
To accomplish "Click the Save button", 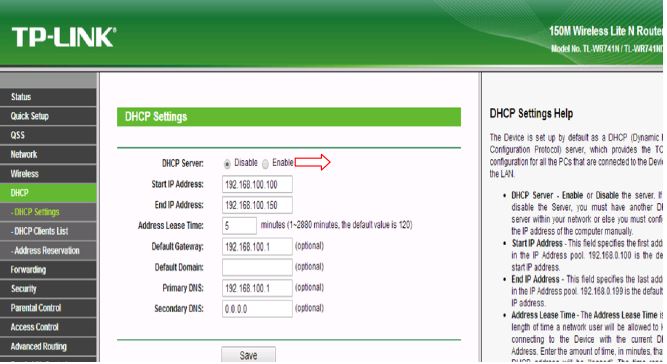I will click(x=248, y=355).
